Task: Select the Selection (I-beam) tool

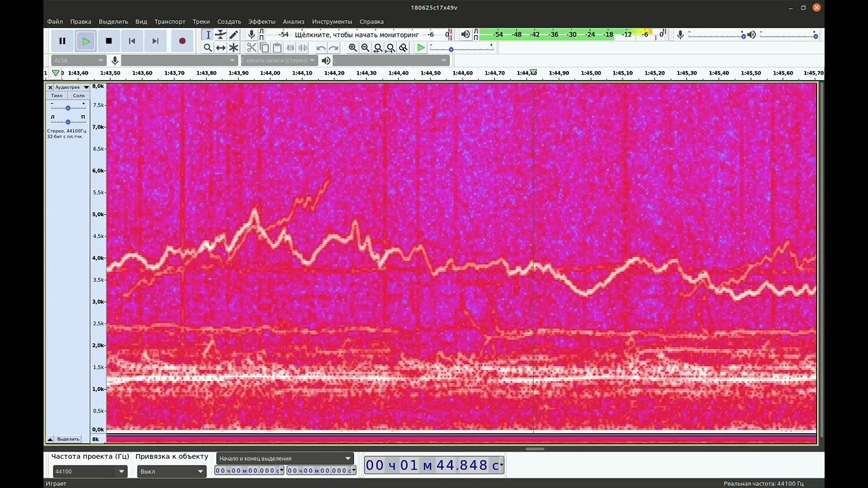Action: (x=208, y=35)
